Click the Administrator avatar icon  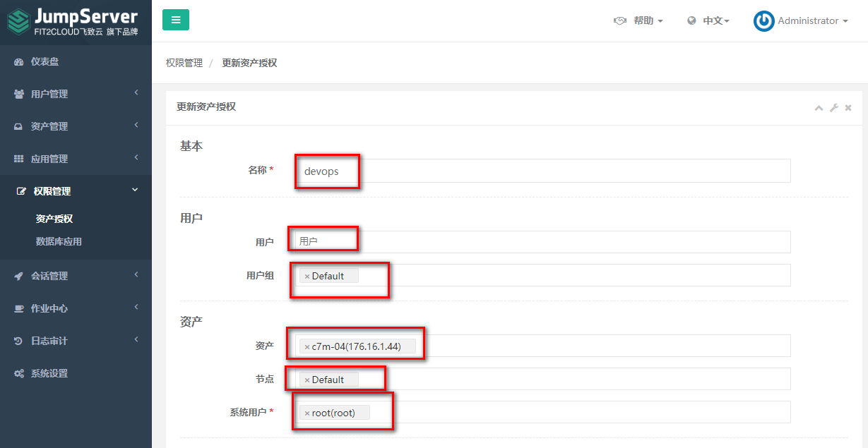763,21
